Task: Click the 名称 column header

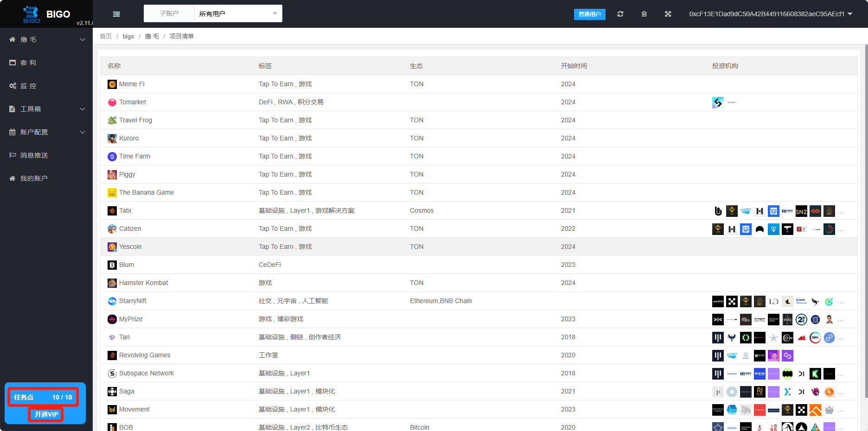Action: click(114, 66)
